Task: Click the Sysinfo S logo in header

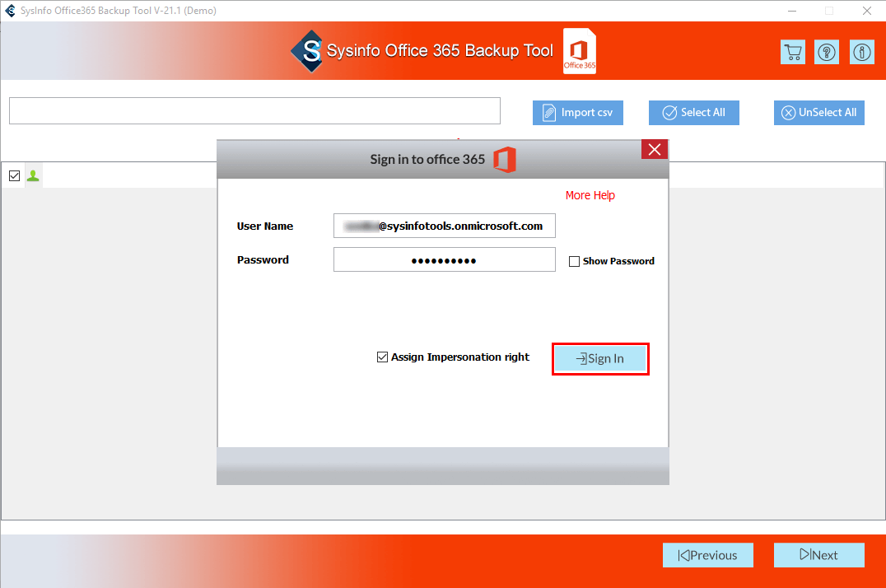Action: point(307,51)
